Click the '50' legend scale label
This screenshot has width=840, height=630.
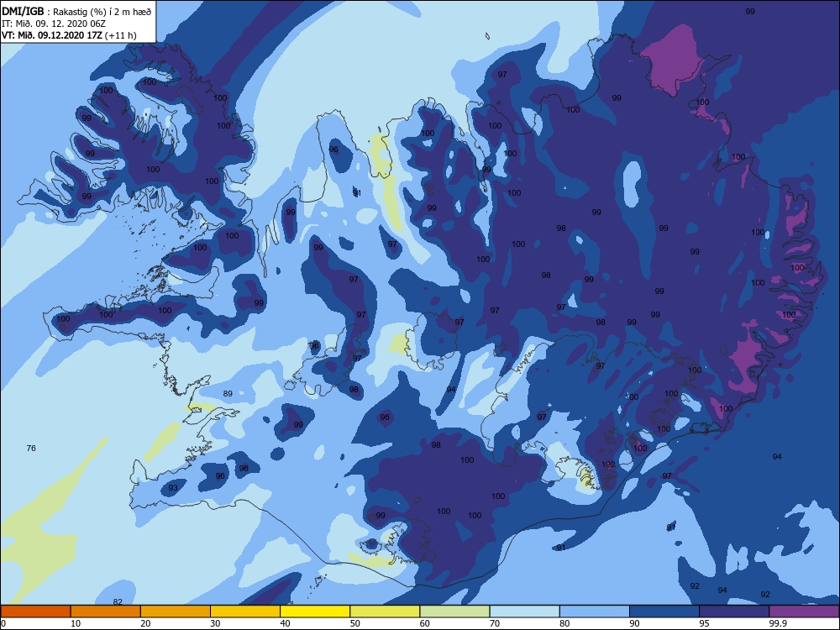tap(355, 623)
